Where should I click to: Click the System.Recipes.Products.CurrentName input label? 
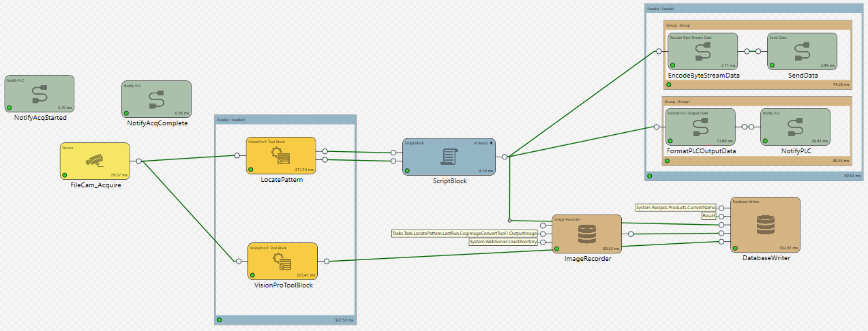[676, 207]
